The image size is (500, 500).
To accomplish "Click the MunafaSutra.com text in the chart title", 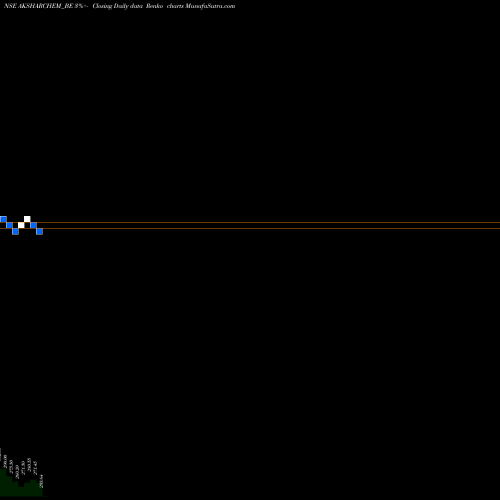I will coord(210,6).
